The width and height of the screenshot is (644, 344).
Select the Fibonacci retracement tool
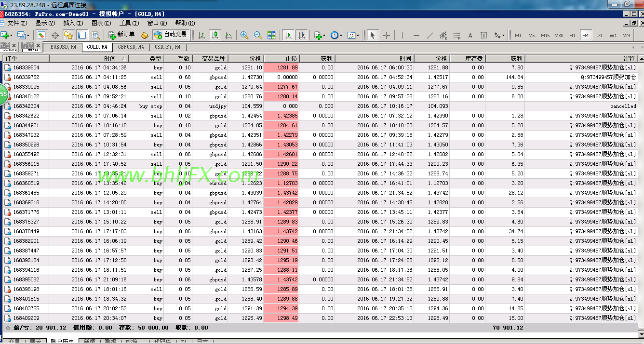(457, 35)
